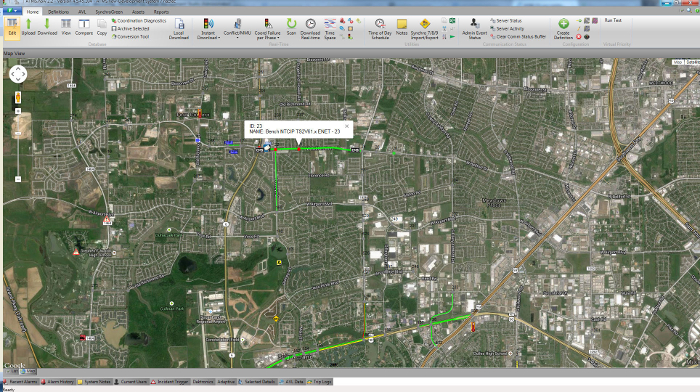This screenshot has width=700, height=392.
Task: Expand the Conflict/MMU dropdown arrow
Action: click(237, 38)
